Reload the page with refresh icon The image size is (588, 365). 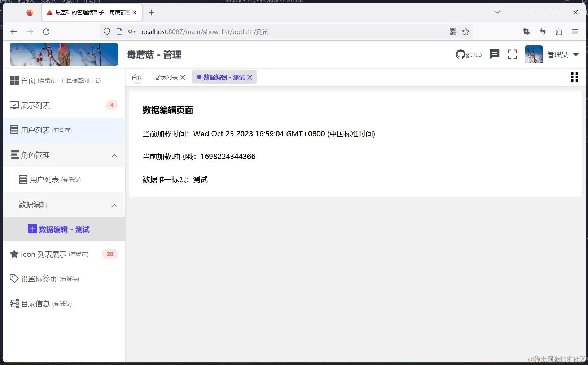pyautogui.click(x=46, y=32)
